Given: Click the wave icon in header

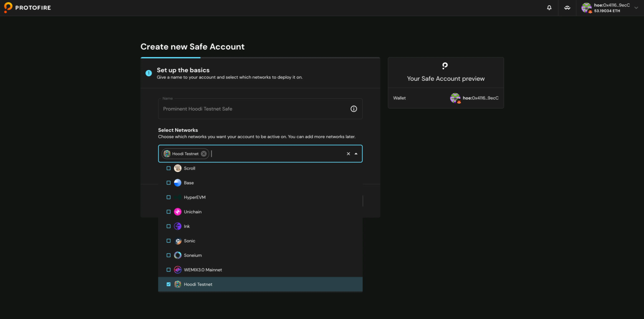Looking at the screenshot, I should (567, 8).
